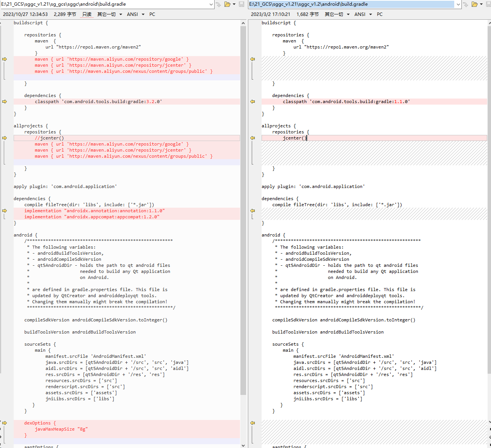Open the left pane ANSI encoding dropdown

tap(135, 14)
